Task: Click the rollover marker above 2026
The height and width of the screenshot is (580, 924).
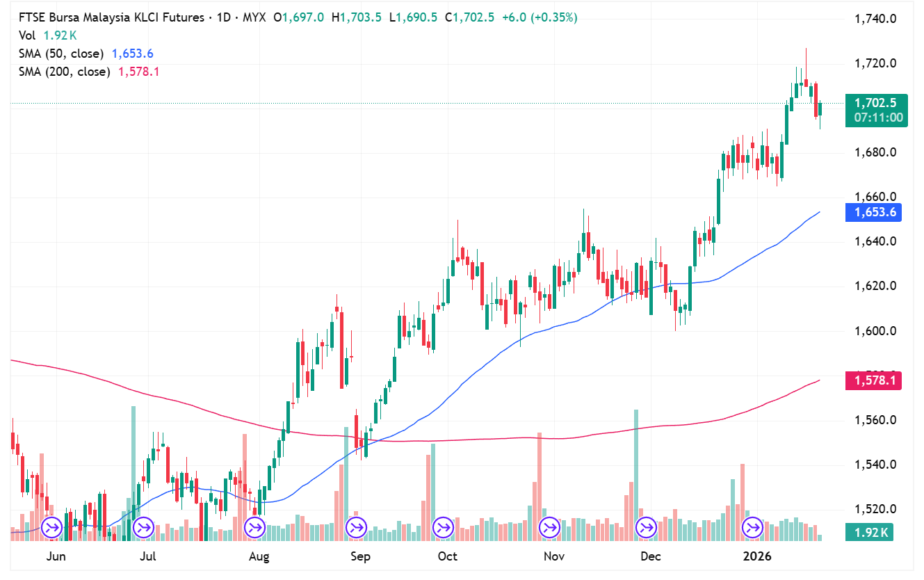Action: [x=754, y=528]
